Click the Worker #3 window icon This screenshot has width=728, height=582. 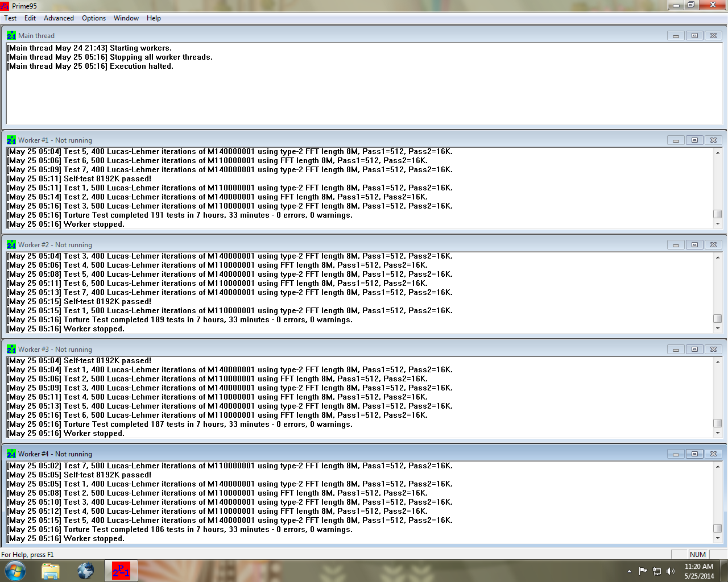click(x=11, y=349)
